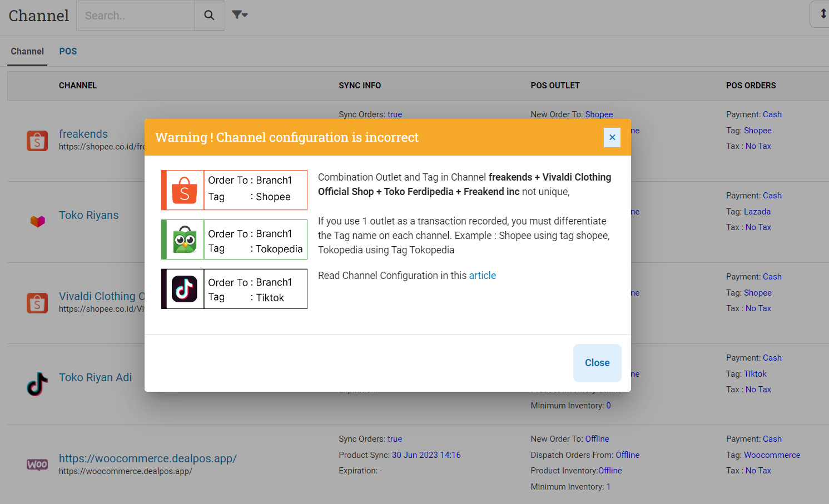Open the article link in the dialog
This screenshot has height=504, width=829.
coord(482,276)
